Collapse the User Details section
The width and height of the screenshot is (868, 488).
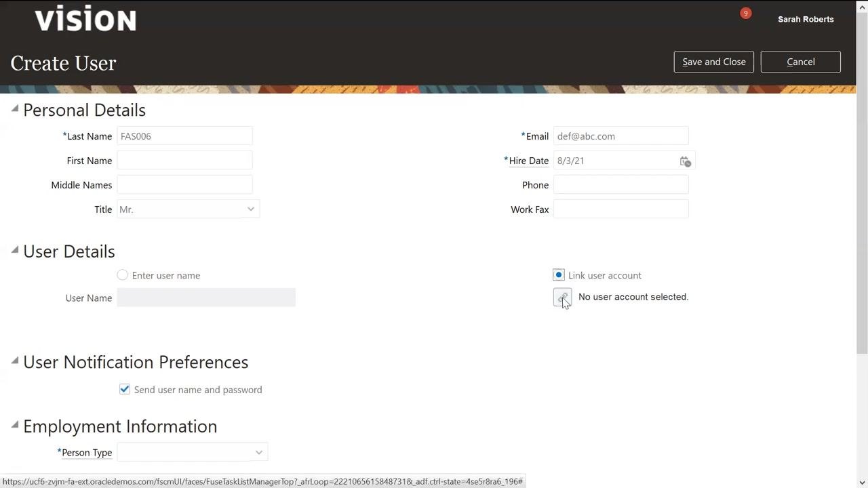tap(15, 250)
